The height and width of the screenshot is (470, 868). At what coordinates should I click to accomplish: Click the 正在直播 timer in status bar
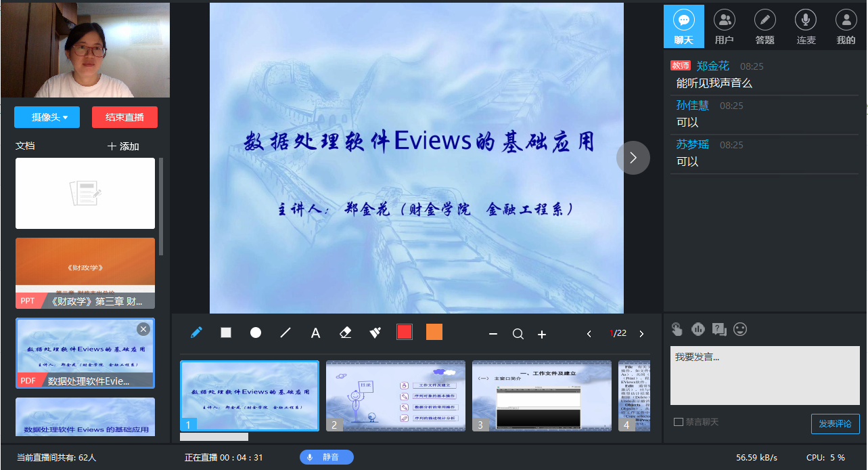click(224, 458)
